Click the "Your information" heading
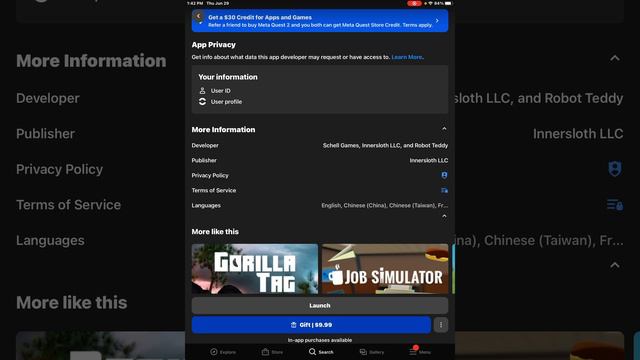 point(228,77)
